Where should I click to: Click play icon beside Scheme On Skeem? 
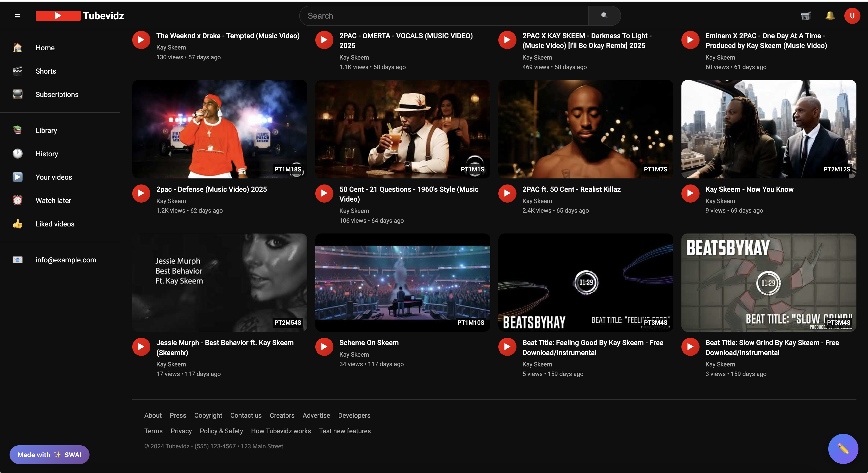click(324, 347)
